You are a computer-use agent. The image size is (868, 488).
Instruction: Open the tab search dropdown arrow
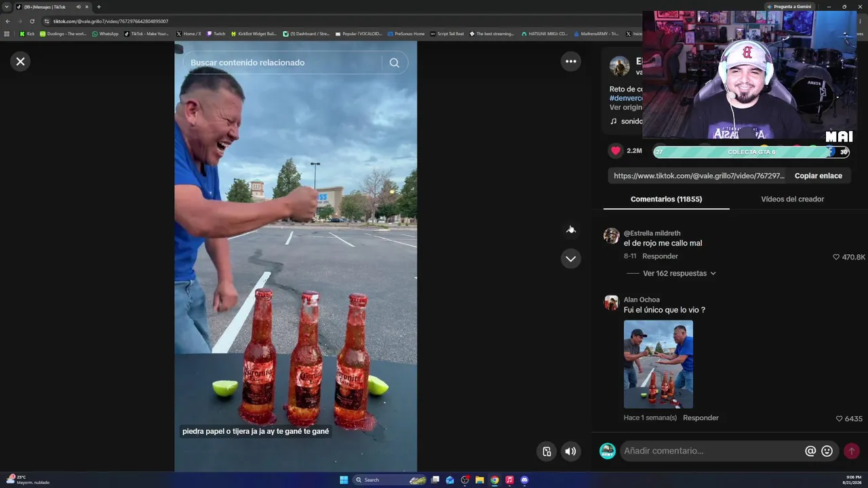(x=7, y=7)
